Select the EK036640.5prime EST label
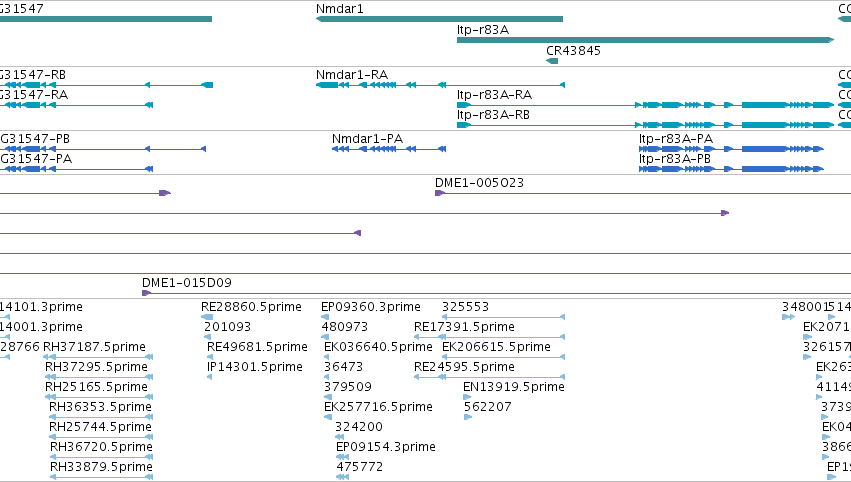851x482 pixels. (378, 347)
